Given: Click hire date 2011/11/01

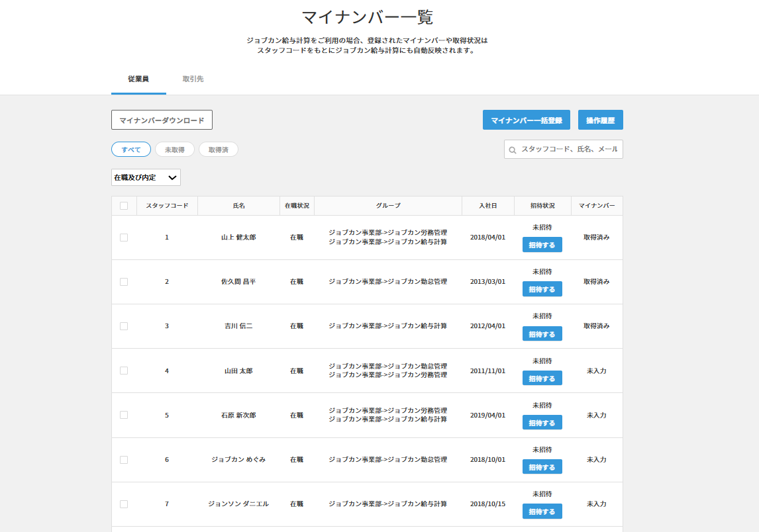Looking at the screenshot, I should 488,371.
